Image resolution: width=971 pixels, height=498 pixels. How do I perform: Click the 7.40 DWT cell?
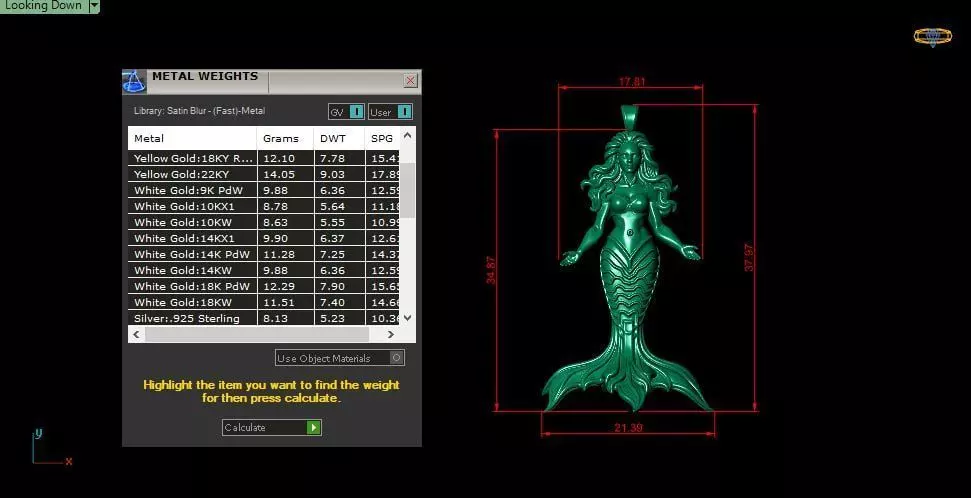(339, 303)
